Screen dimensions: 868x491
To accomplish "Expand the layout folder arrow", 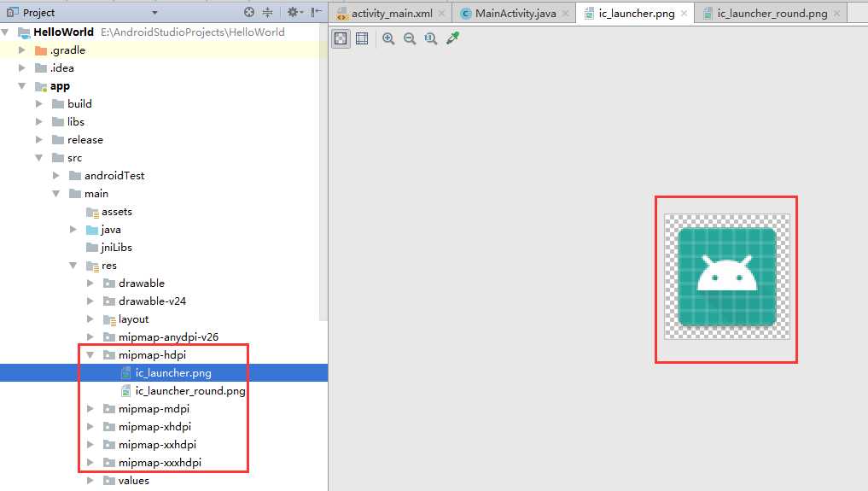I will click(x=90, y=319).
